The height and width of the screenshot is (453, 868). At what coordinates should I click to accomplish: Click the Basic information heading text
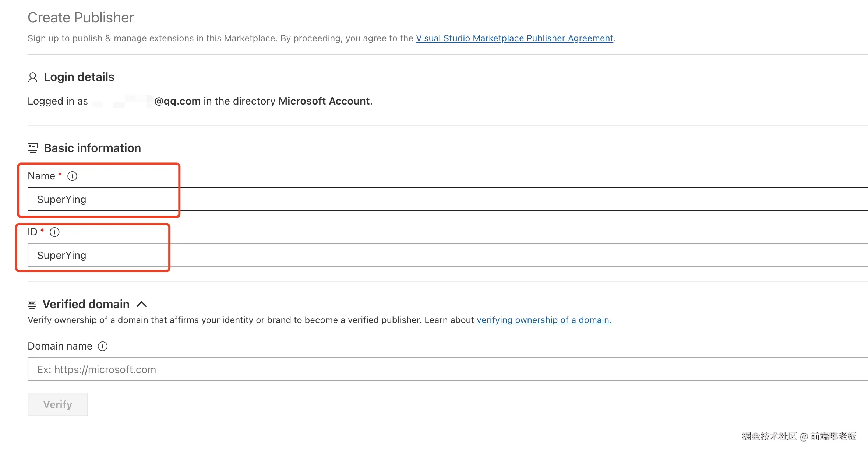point(92,148)
